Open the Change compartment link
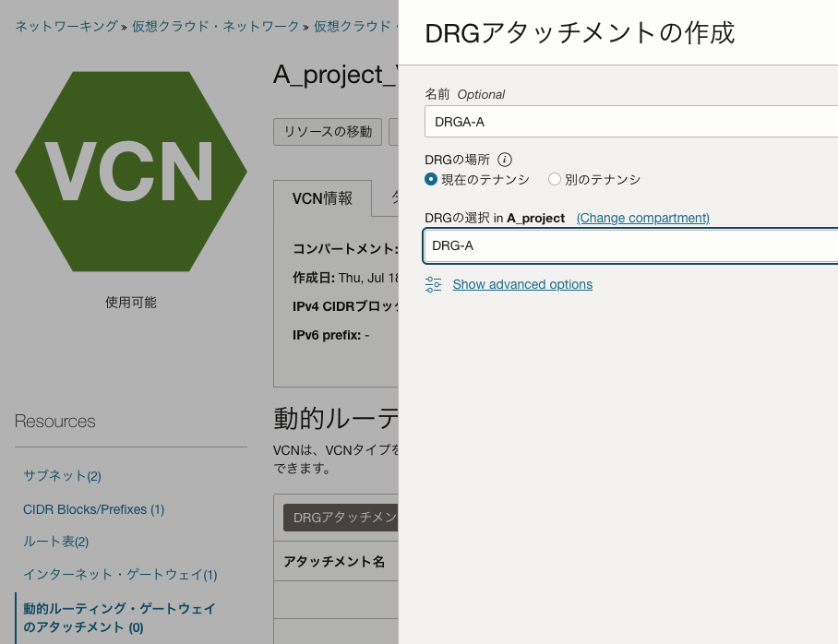 coord(642,218)
